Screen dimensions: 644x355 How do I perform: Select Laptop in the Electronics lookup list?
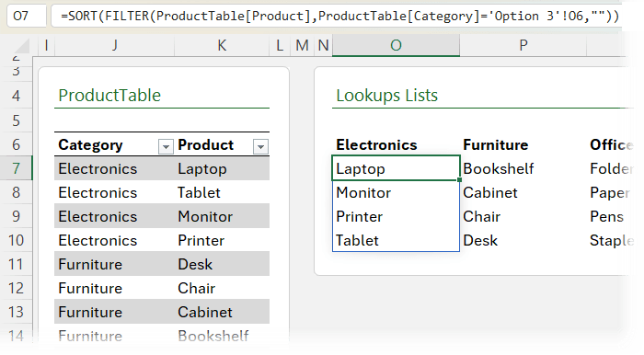point(396,168)
